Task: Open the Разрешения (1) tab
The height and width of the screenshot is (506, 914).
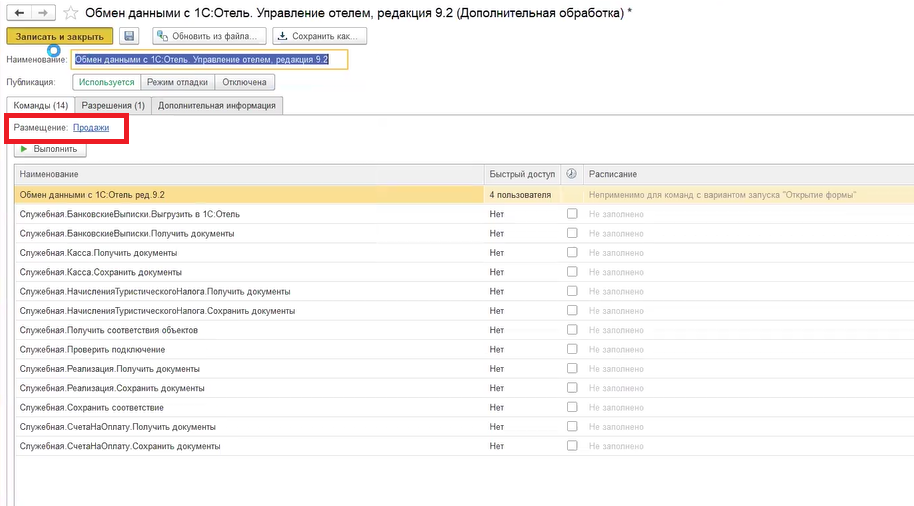Action: pos(113,105)
